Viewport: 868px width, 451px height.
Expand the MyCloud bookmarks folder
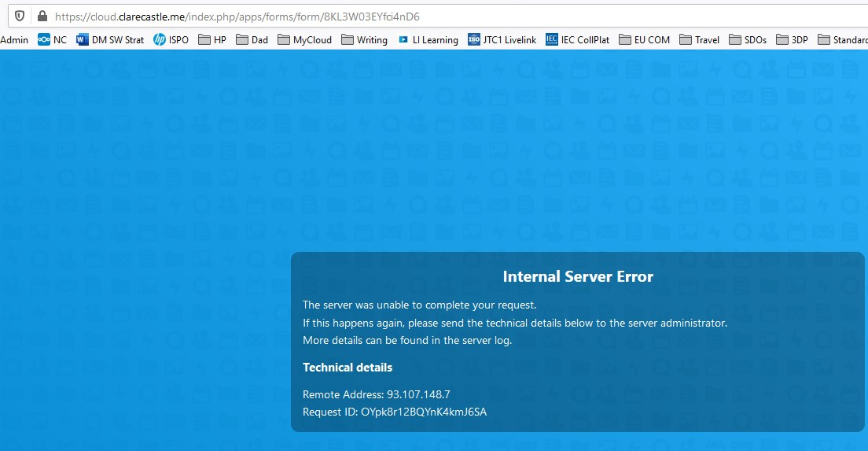click(304, 39)
